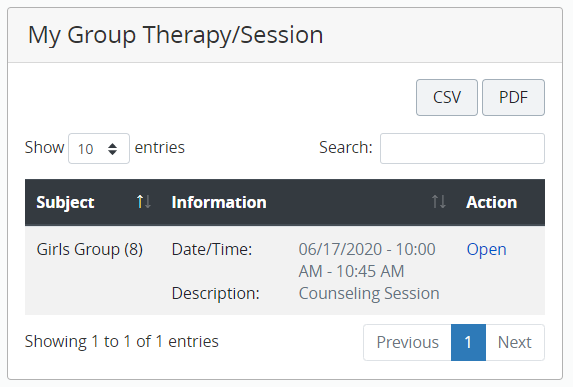Export the table as CSV
This screenshot has width=573, height=387.
[447, 98]
